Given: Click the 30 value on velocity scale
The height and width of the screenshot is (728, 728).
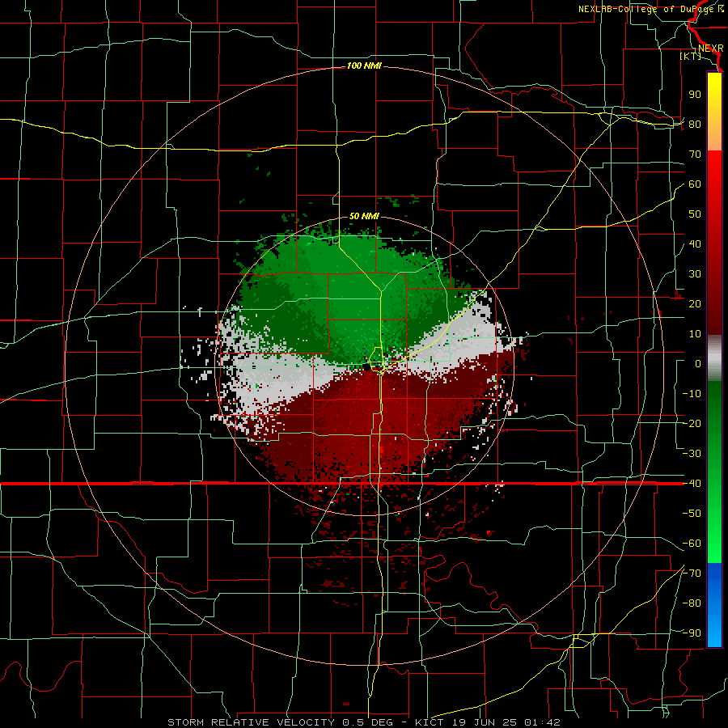Looking at the screenshot, I should coord(695,274).
